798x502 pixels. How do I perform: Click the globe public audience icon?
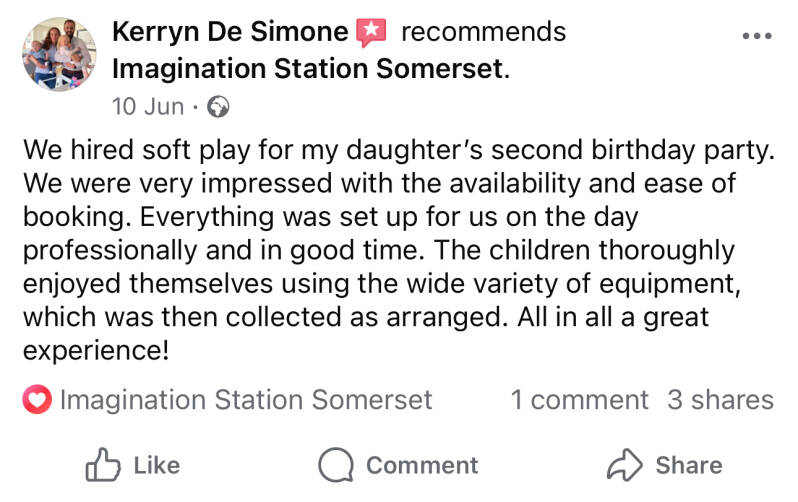coord(218,106)
